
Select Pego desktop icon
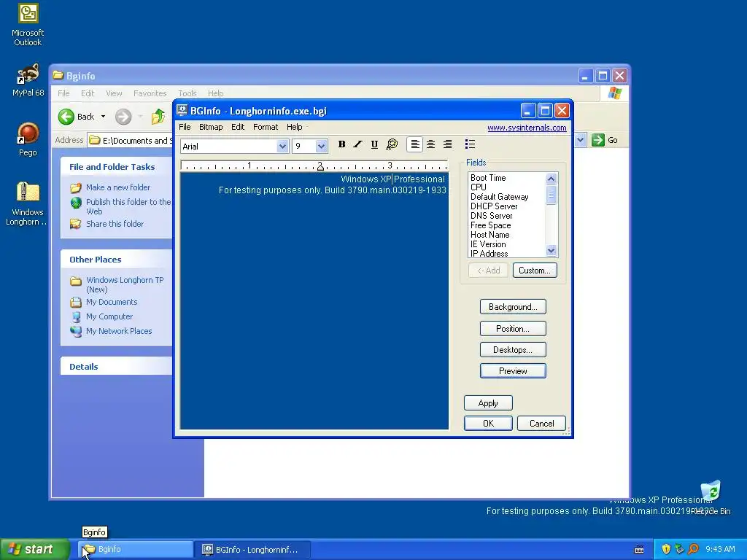click(x=28, y=139)
